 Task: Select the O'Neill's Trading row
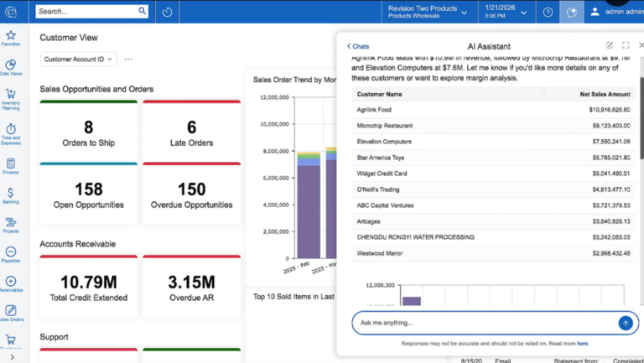pyautogui.click(x=494, y=189)
